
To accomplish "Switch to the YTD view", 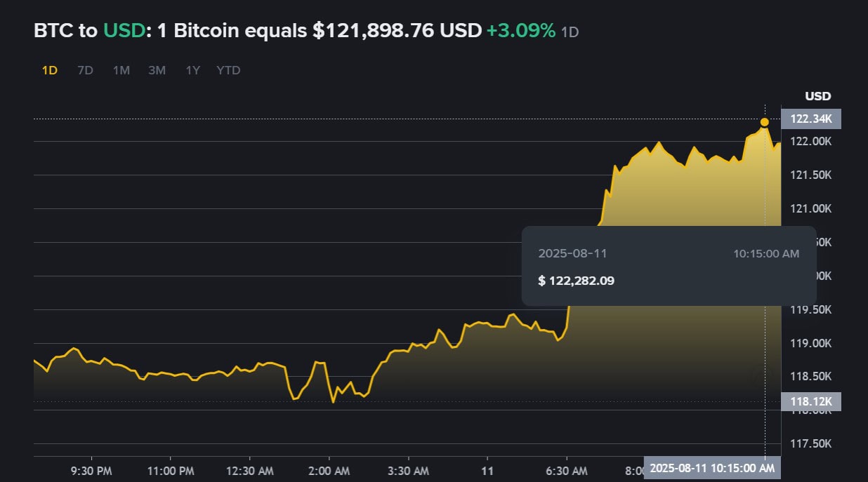I will pyautogui.click(x=228, y=70).
